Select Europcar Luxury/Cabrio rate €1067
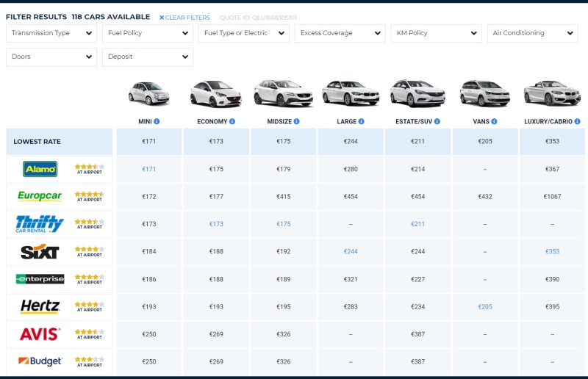 [x=552, y=196]
